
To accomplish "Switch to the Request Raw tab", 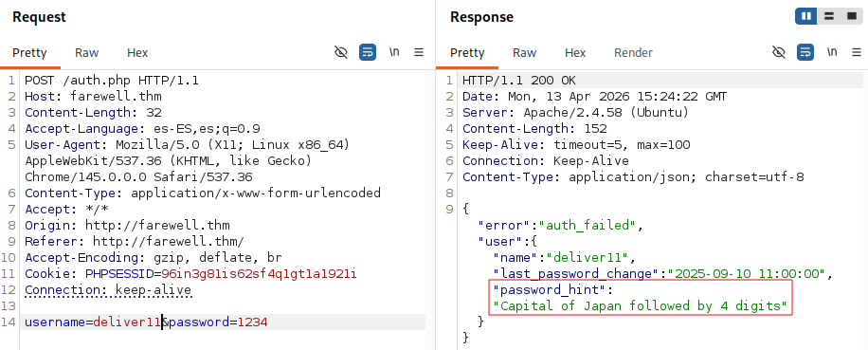I will coord(87,52).
